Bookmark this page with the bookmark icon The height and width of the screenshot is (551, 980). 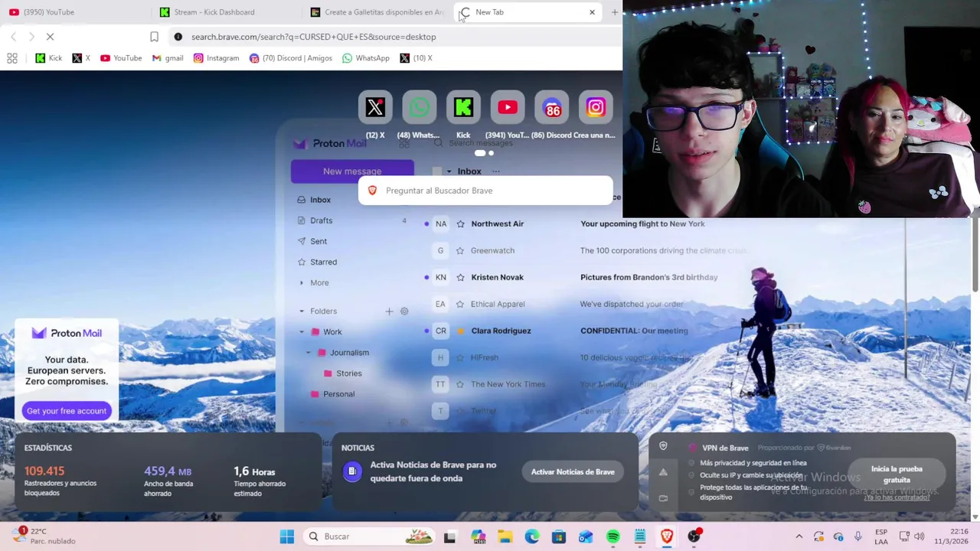(154, 37)
